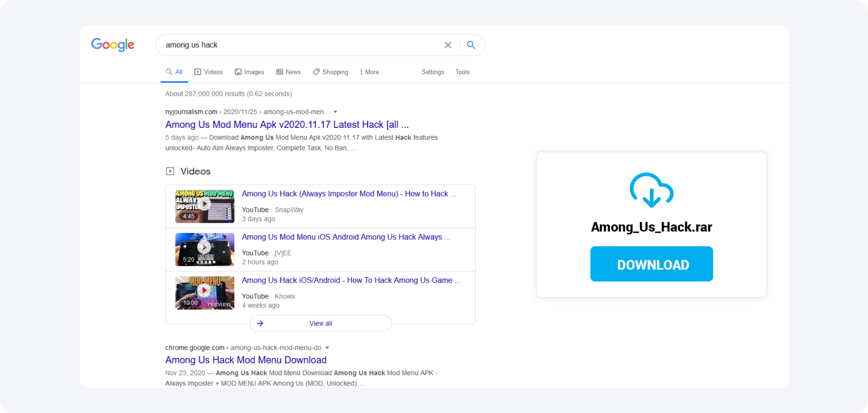The width and height of the screenshot is (868, 413).
Task: Open Among Us Hack Mod Menu Download link
Action: pos(246,360)
